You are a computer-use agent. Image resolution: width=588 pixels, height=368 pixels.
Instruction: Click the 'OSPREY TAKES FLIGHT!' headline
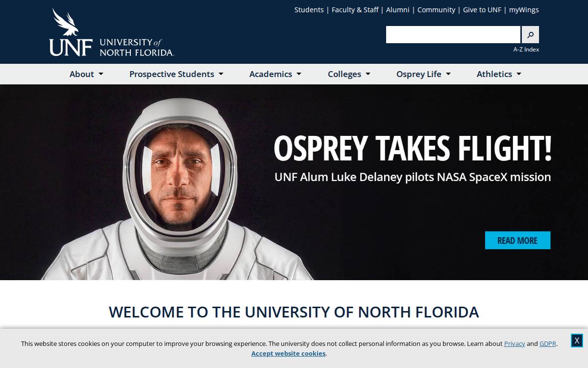point(413,148)
